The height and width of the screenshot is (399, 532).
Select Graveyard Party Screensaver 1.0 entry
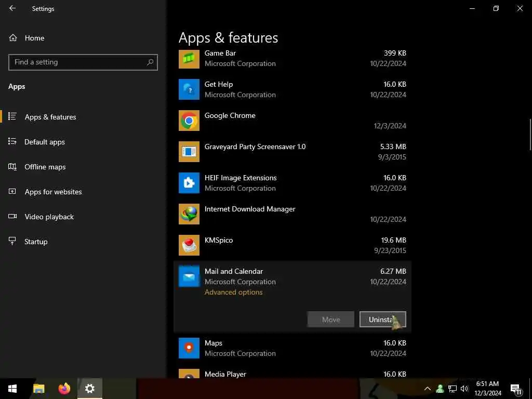(255, 147)
